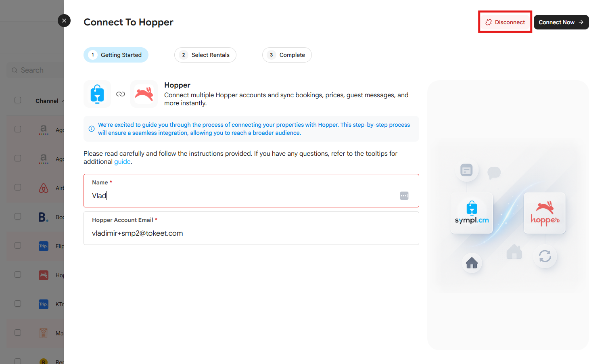Click the red Hopper rabbit logo beside heading
608x364 pixels.
(x=144, y=94)
